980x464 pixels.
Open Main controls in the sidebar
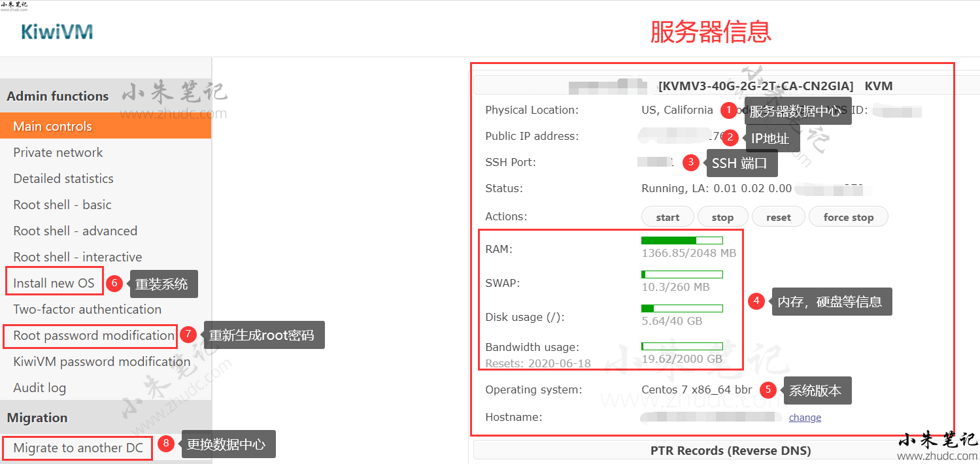click(105, 126)
